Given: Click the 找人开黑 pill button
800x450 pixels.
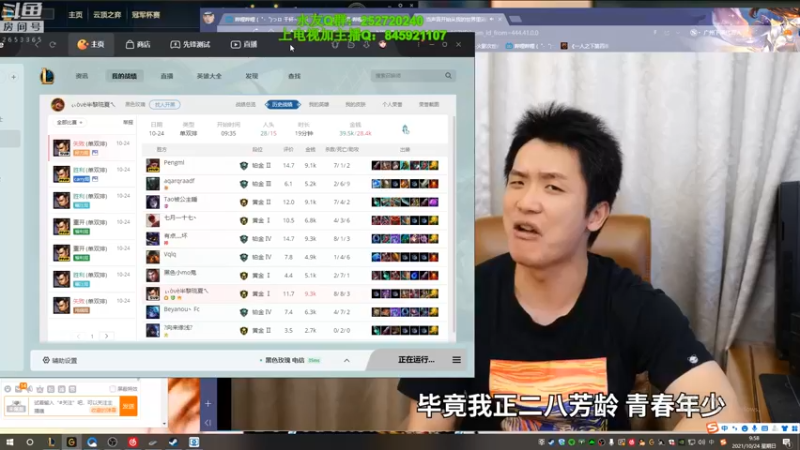Looking at the screenshot, I should tap(165, 105).
